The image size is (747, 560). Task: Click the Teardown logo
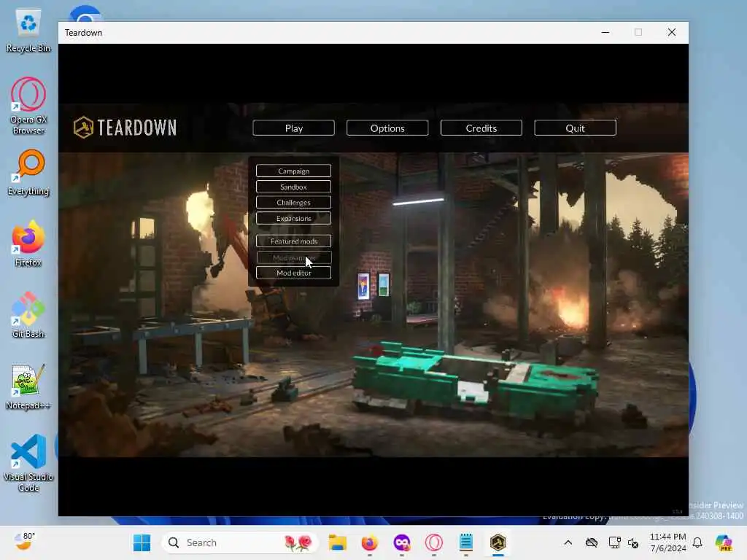point(125,128)
